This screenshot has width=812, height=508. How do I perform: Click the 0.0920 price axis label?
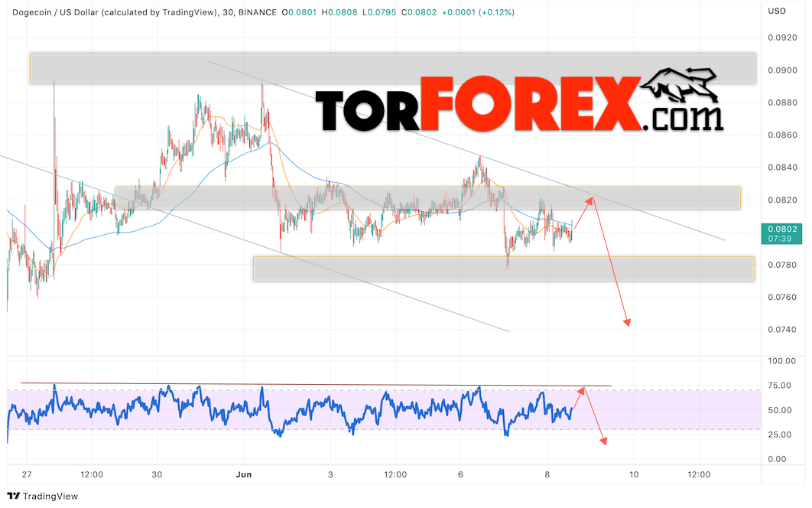click(x=782, y=37)
